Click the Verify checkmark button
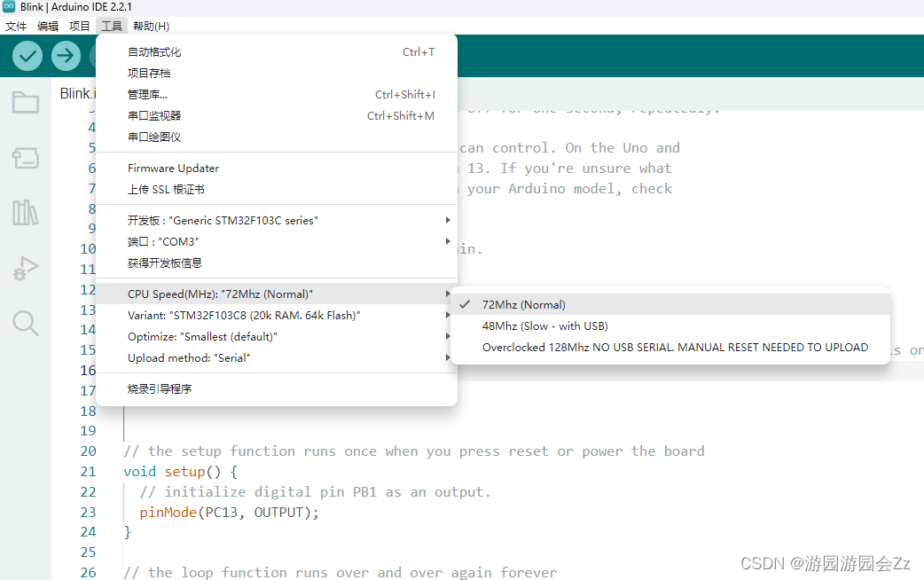The width and height of the screenshot is (924, 580). [x=27, y=56]
